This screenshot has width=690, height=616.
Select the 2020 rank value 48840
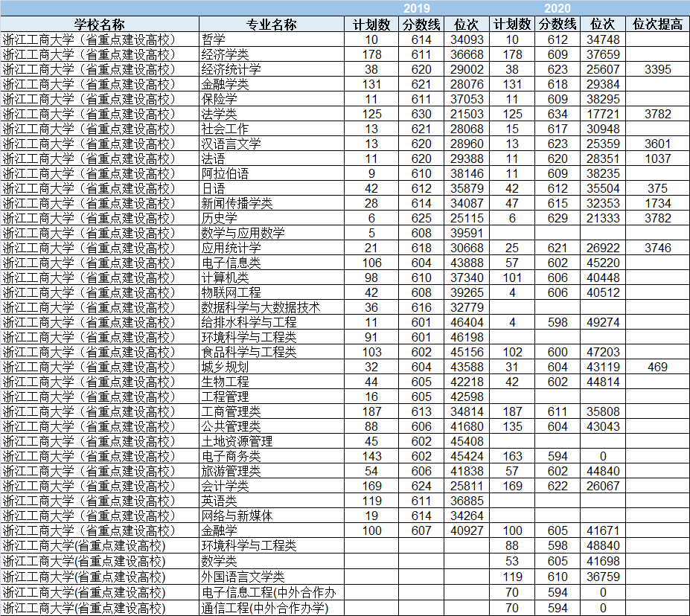(x=602, y=545)
